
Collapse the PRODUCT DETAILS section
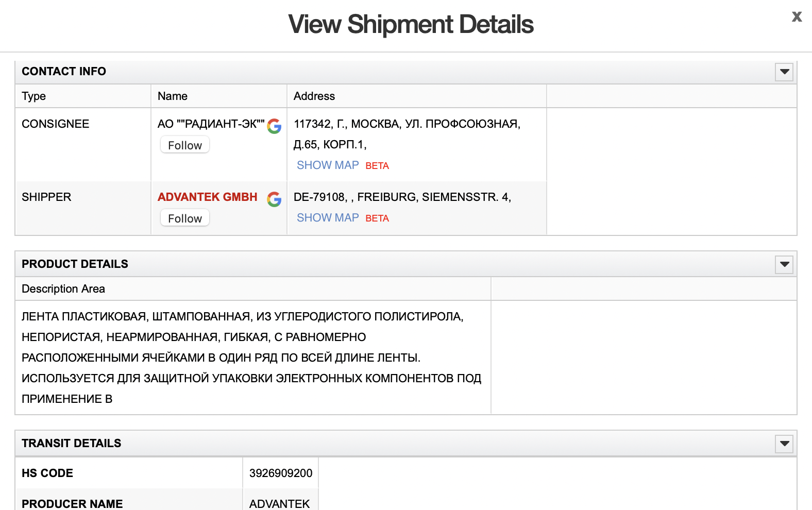[x=784, y=264]
